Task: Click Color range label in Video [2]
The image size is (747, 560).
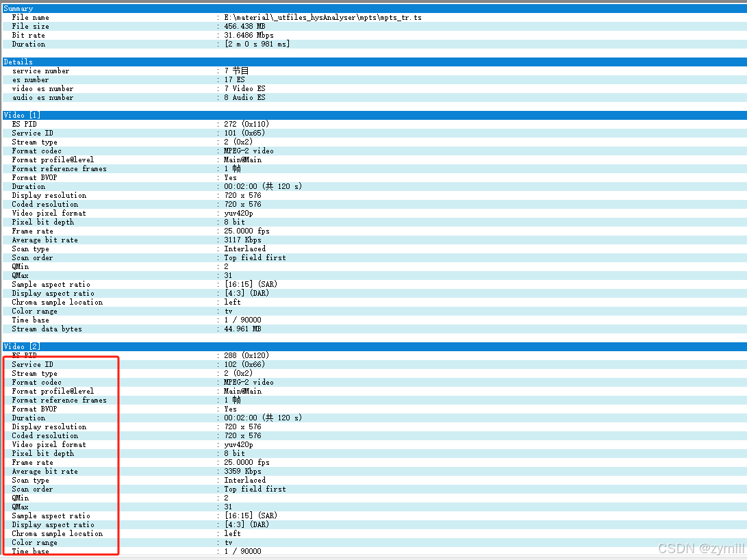Action: (x=34, y=543)
